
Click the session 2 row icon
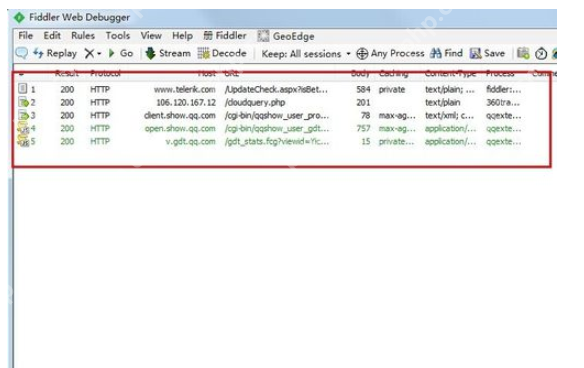tap(23, 102)
